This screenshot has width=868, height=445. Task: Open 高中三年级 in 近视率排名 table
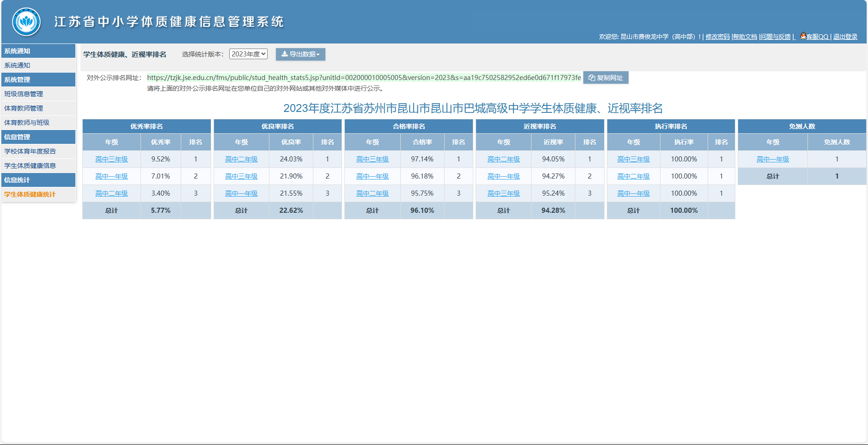tap(504, 193)
